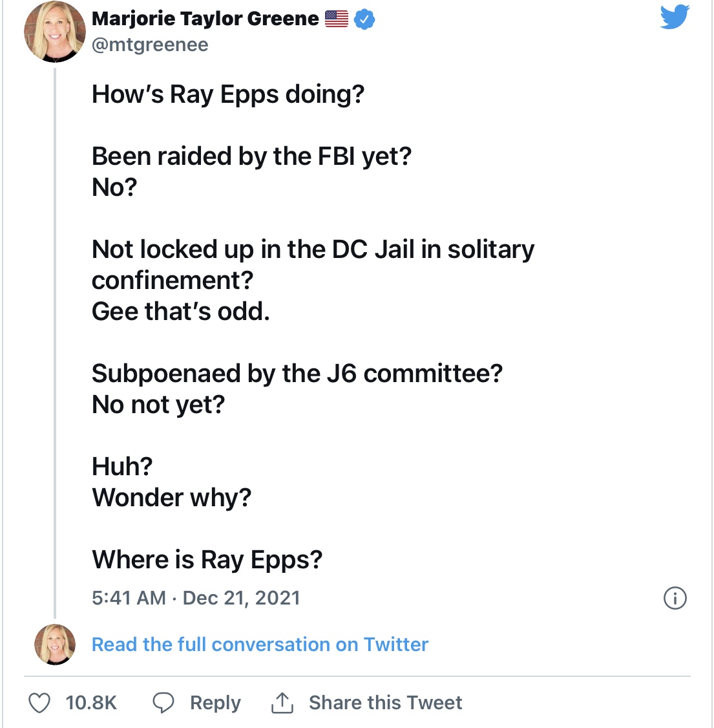Open the 5:41 AM Dec 21, 2021 timestamp
Screen dimensions: 714x728
196,598
